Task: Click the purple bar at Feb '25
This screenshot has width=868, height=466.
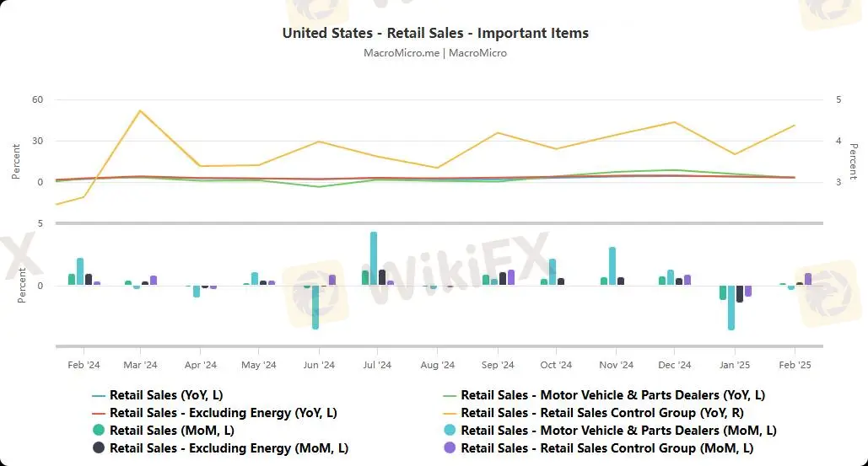Action: click(x=808, y=279)
